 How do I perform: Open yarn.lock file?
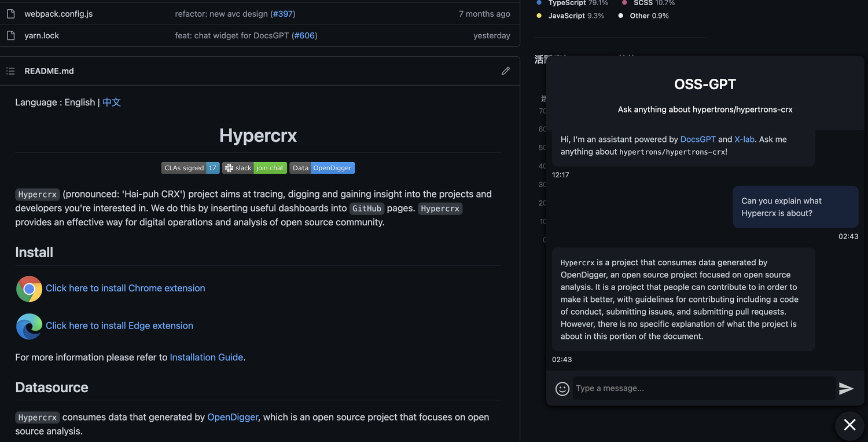[42, 35]
